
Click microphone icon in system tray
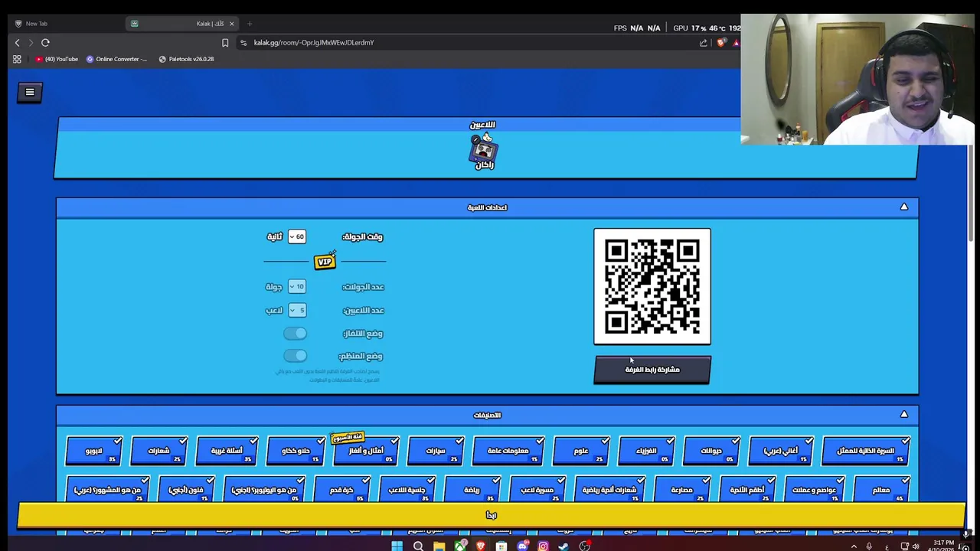(x=869, y=546)
